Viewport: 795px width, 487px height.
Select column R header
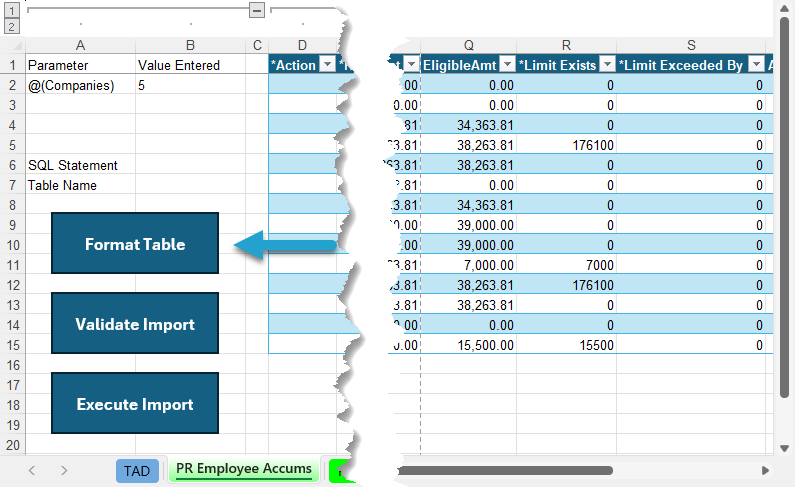click(x=566, y=46)
